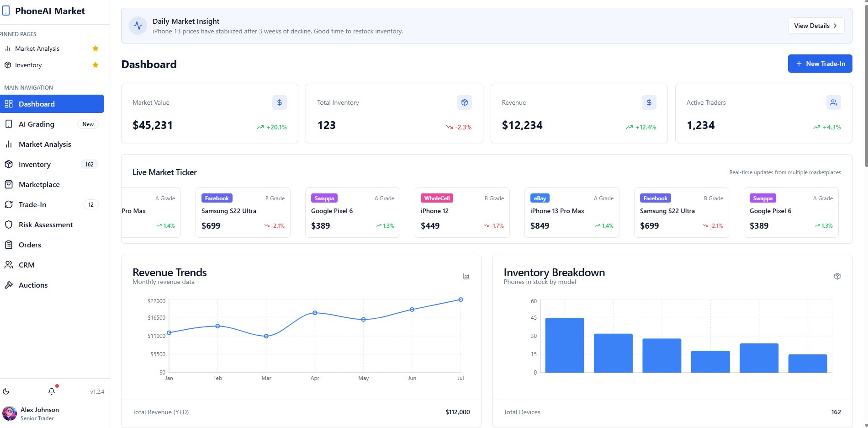Unpin Market Analysis via its star

click(x=95, y=48)
